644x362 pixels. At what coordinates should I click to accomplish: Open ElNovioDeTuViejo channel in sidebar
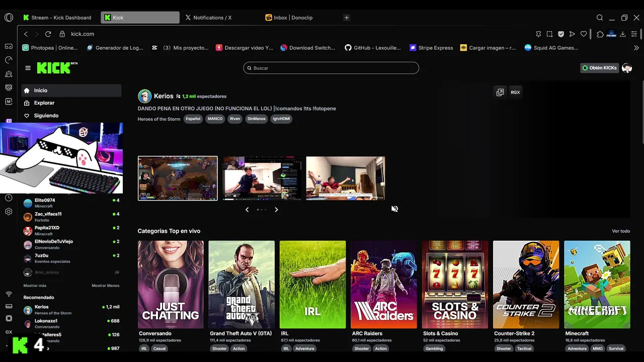(71, 244)
